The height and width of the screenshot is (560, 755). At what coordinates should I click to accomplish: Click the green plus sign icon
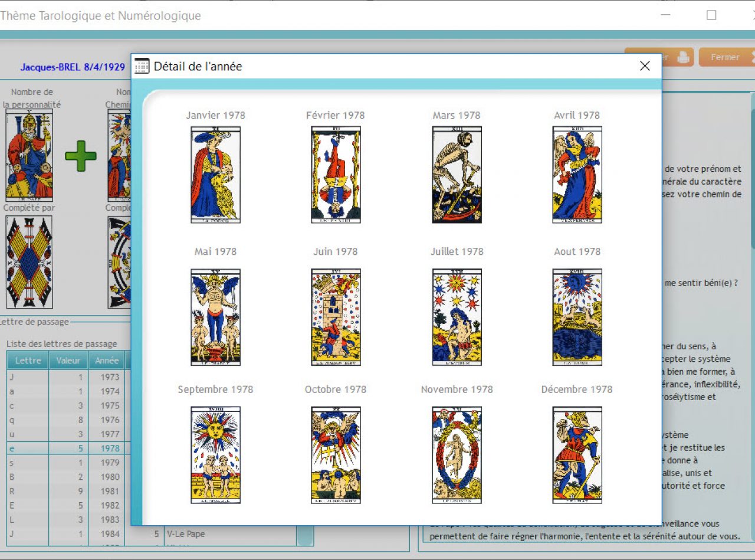coord(80,156)
